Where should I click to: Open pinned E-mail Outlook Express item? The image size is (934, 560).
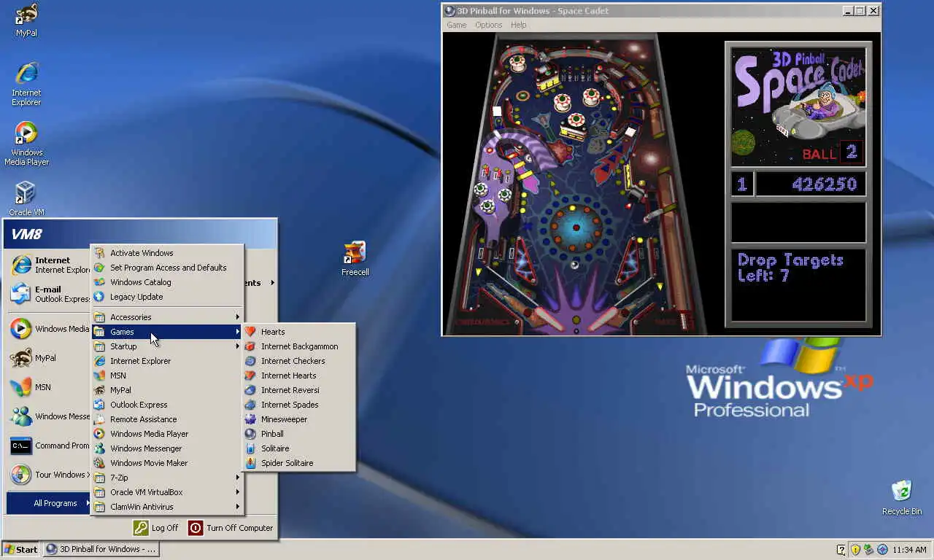48,294
